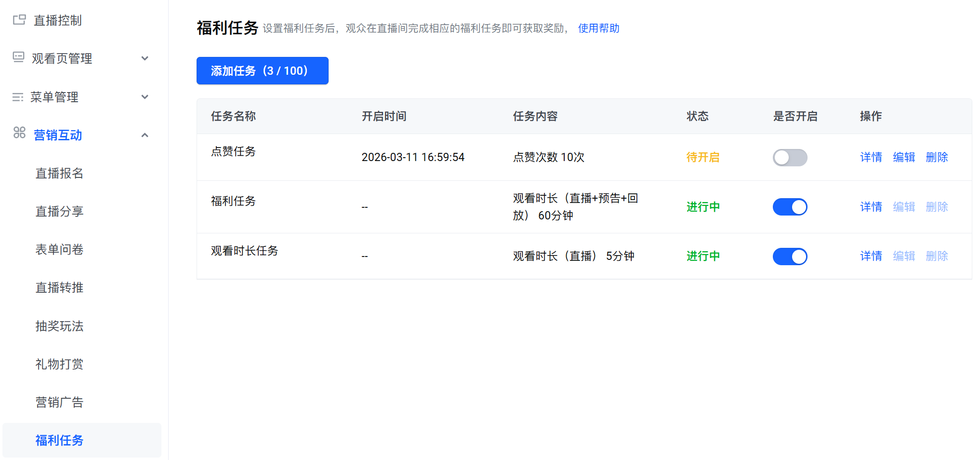This screenshot has height=460, width=980.
Task: Enable the 点赞任务 toggle switch
Action: click(790, 158)
